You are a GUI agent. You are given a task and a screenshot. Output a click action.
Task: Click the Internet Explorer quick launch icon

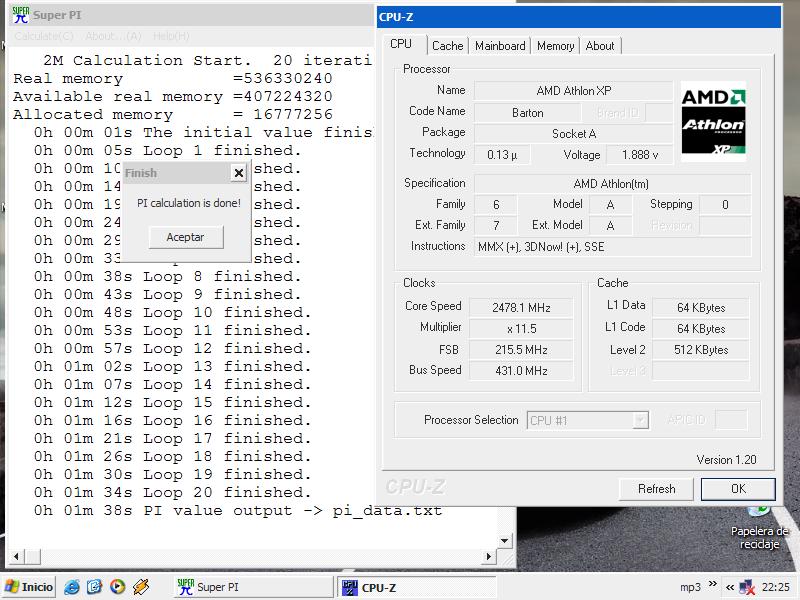tap(72, 587)
